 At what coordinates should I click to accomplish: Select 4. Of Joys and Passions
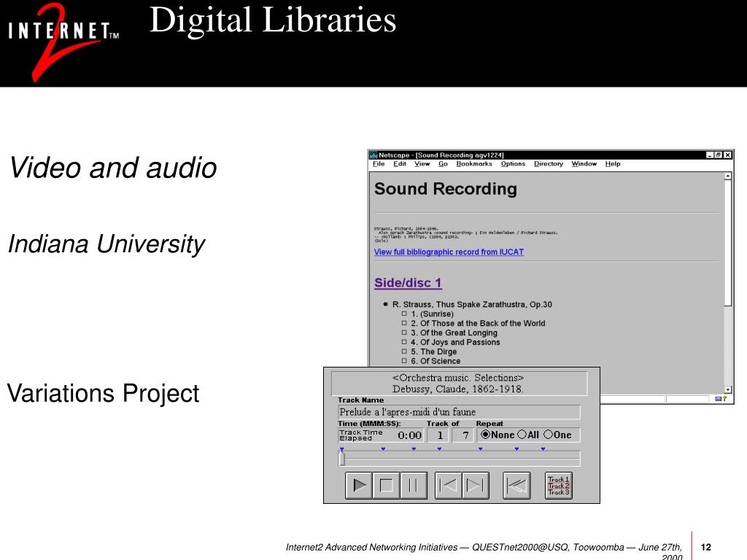455,343
